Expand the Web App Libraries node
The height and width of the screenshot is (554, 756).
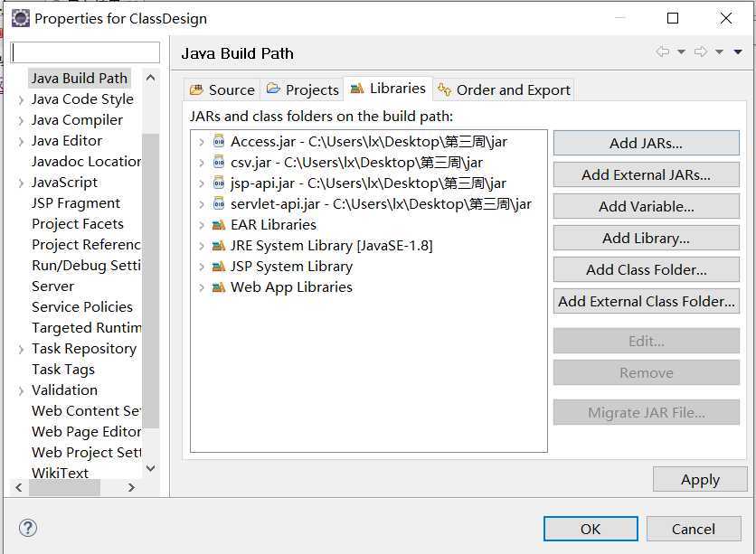click(x=202, y=287)
